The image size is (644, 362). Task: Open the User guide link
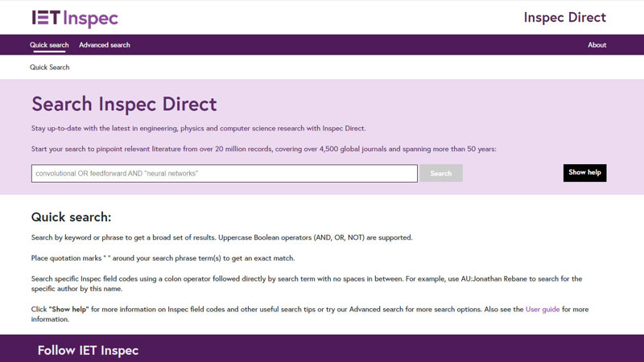[543, 309]
